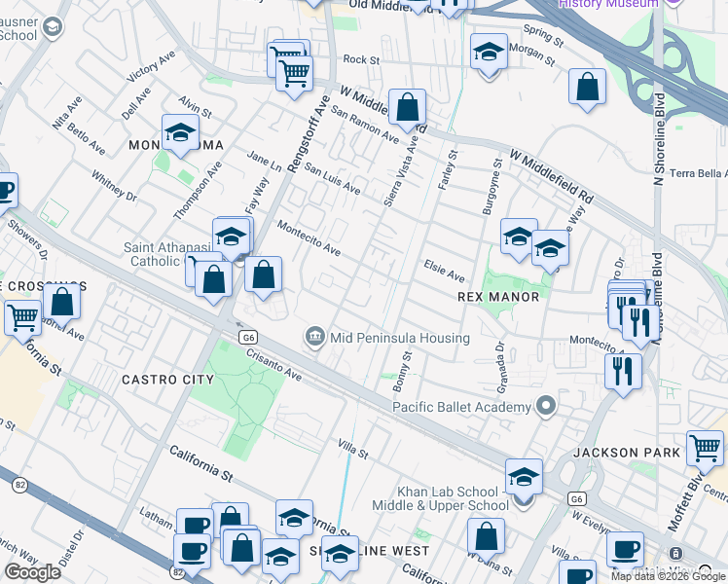728x584 pixels.
Task: Click the right school marker above Rex Manor
Action: coord(550,249)
